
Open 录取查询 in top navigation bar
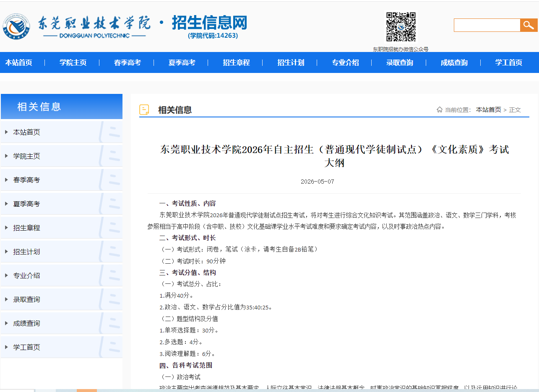(400, 62)
